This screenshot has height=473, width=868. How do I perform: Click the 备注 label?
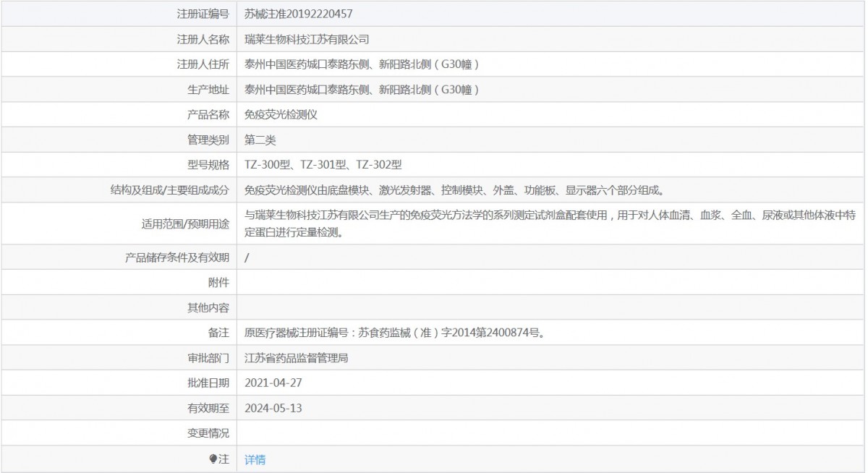[218, 333]
